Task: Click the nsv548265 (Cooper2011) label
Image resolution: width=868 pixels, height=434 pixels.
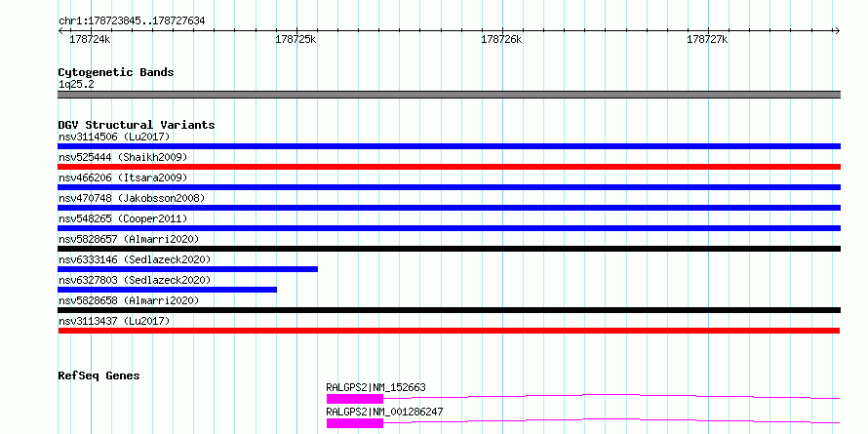Action: click(x=123, y=218)
